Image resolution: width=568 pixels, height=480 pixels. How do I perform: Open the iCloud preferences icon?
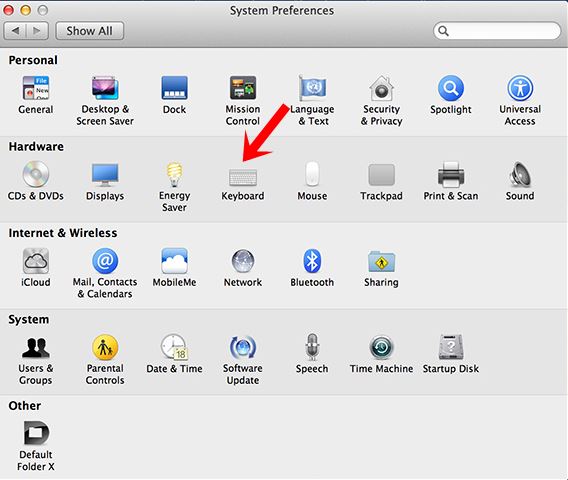point(36,261)
